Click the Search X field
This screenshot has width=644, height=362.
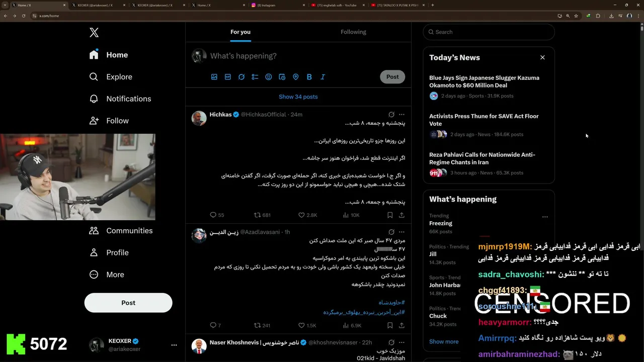(489, 32)
